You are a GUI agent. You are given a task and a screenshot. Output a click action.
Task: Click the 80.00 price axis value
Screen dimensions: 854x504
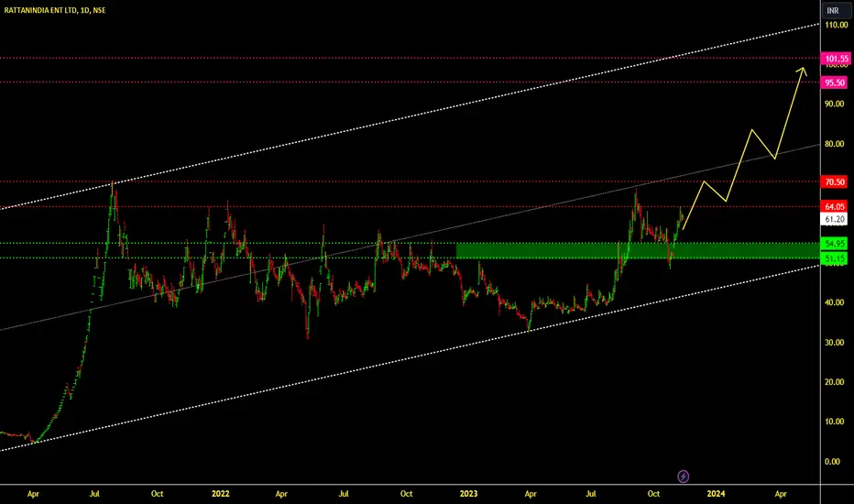tap(835, 145)
